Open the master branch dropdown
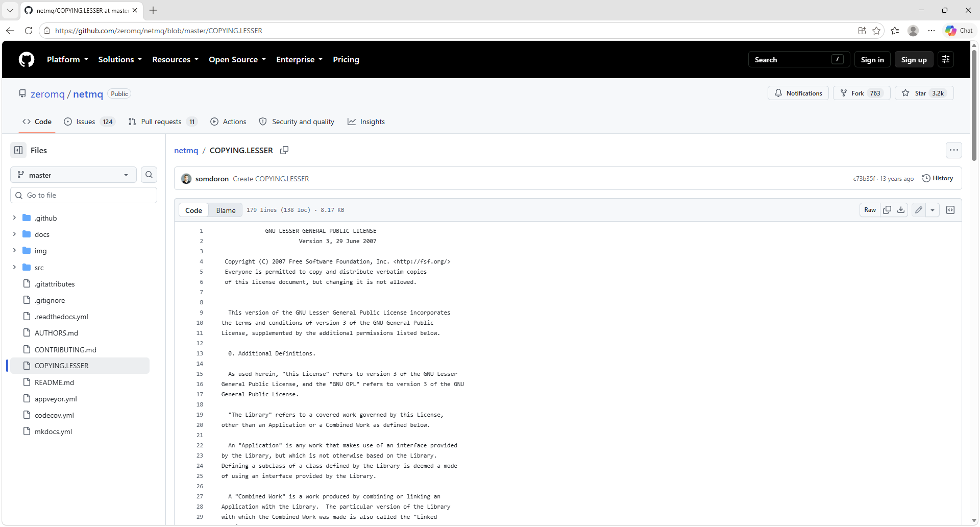The height and width of the screenshot is (527, 980). click(x=73, y=175)
